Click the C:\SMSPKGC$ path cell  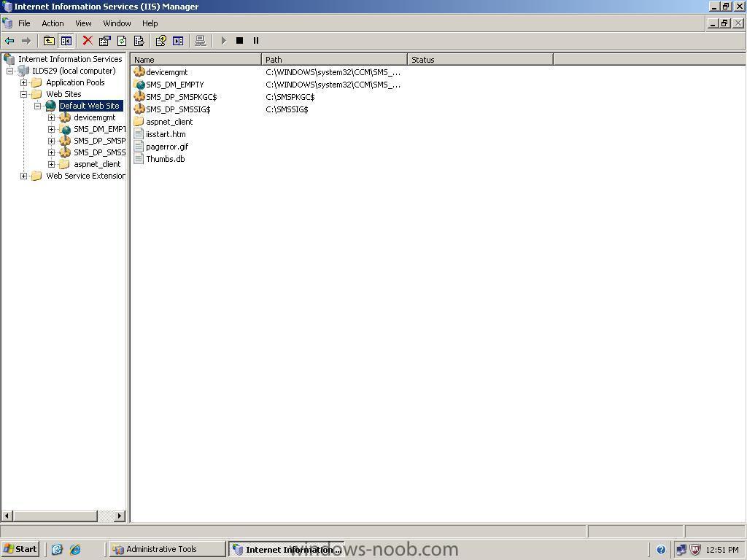[290, 97]
